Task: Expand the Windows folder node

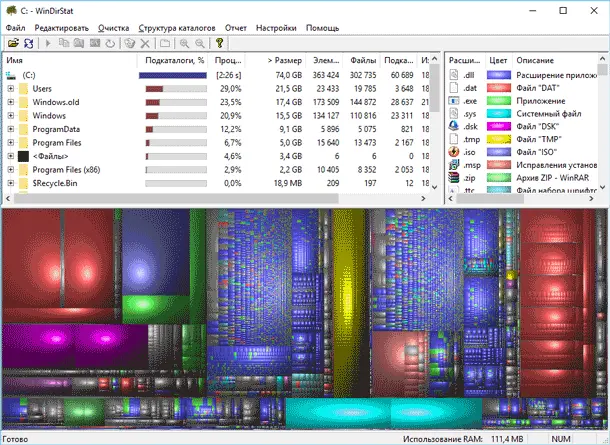Action: tap(11, 116)
